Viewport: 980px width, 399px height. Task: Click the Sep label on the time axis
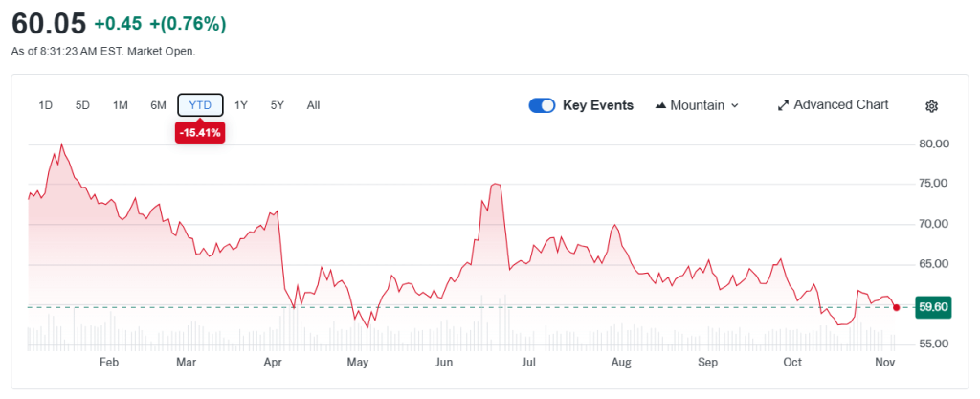point(708,363)
